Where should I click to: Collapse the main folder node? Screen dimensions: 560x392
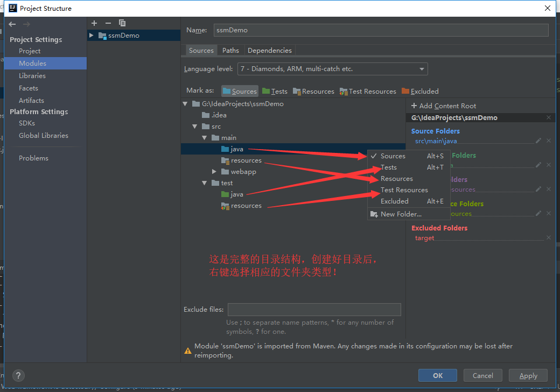coord(204,138)
